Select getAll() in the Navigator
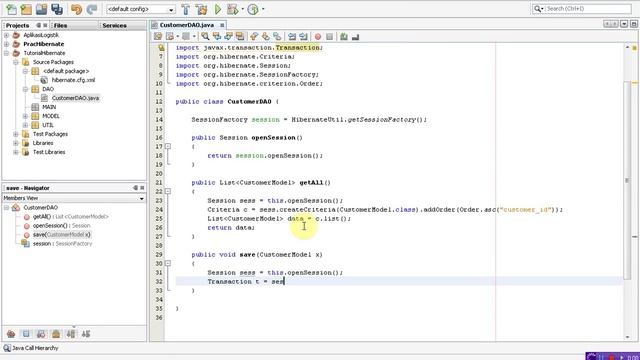 coord(71,217)
